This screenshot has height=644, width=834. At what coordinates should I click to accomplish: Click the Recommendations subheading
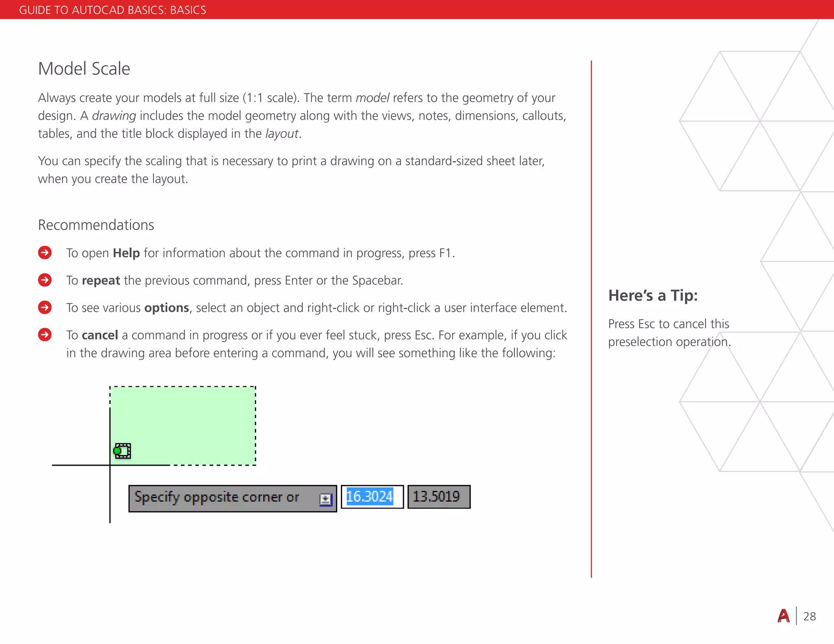[96, 225]
